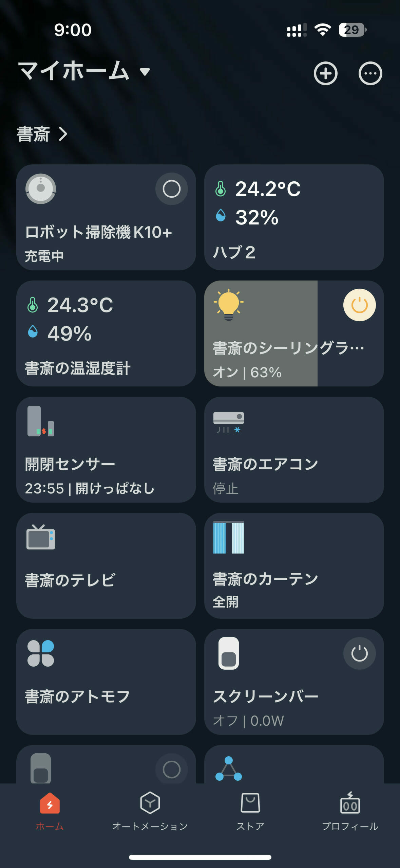Open the open/close sensor icon
The width and height of the screenshot is (400, 868).
tap(41, 421)
